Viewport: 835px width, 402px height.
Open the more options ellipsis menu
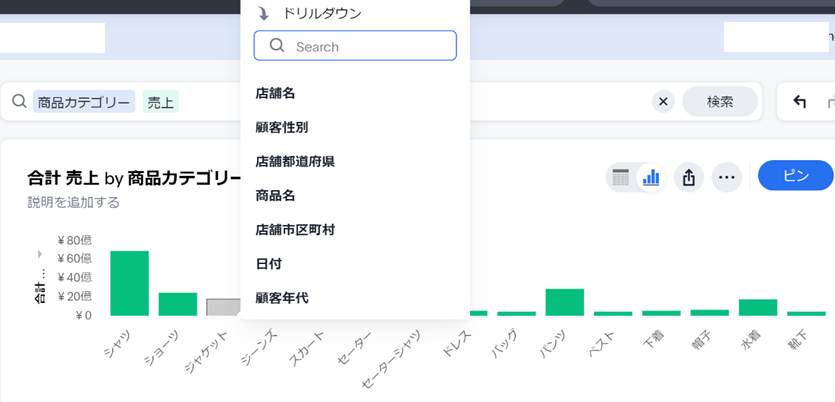click(727, 178)
